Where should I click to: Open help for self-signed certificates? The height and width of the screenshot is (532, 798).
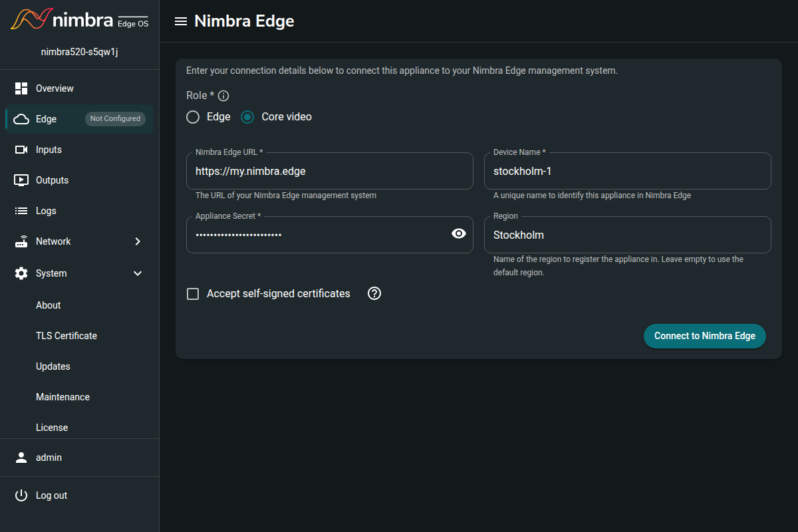click(374, 293)
